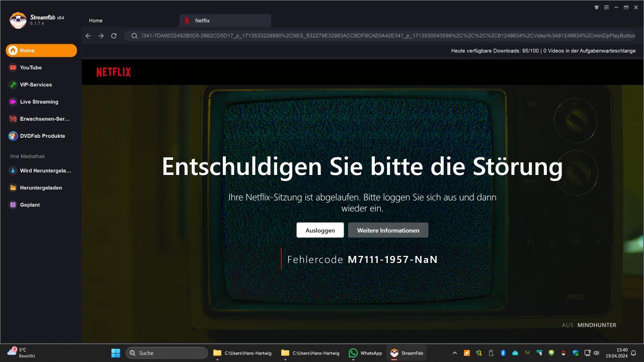Click the USB safely remove tray icon
The image size is (644, 362).
[x=491, y=353]
